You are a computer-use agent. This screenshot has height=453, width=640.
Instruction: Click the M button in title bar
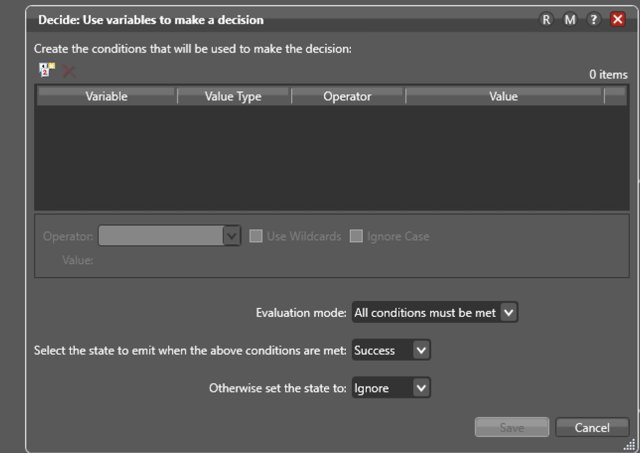[x=570, y=19]
